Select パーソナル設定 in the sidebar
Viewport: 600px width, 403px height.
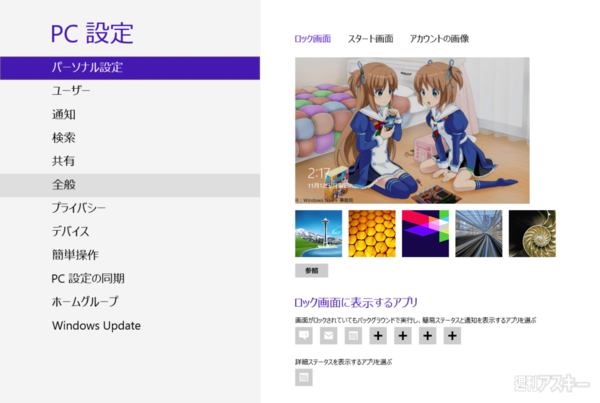click(x=130, y=68)
